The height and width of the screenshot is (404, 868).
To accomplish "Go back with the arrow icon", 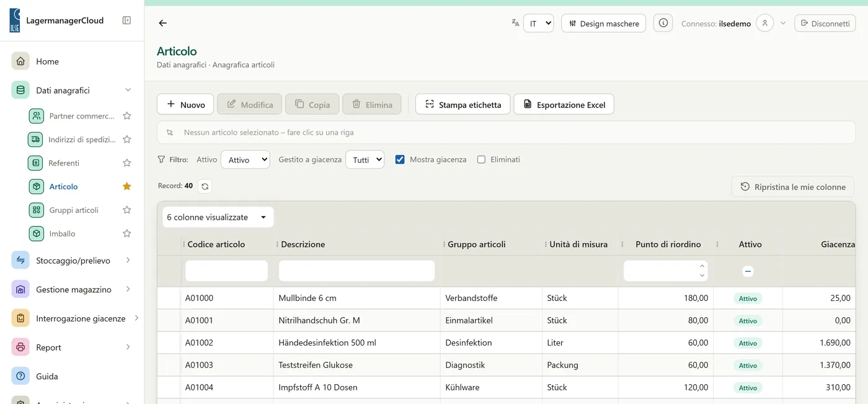I will click(x=162, y=23).
